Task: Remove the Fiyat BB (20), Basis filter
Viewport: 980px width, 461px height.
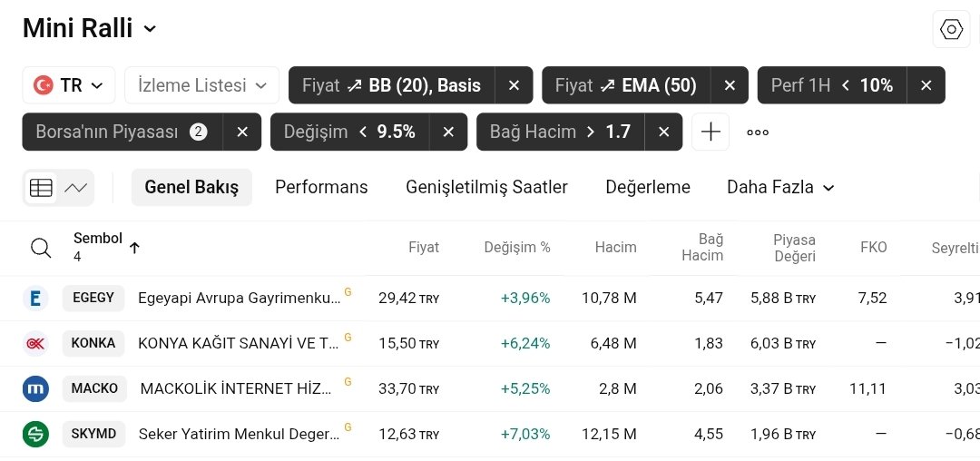Action: (514, 85)
